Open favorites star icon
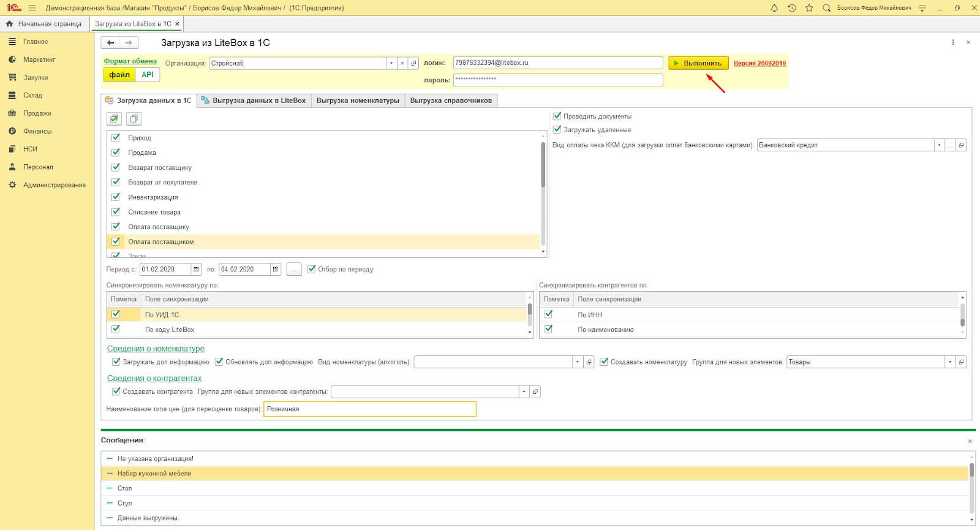 pyautogui.click(x=809, y=8)
